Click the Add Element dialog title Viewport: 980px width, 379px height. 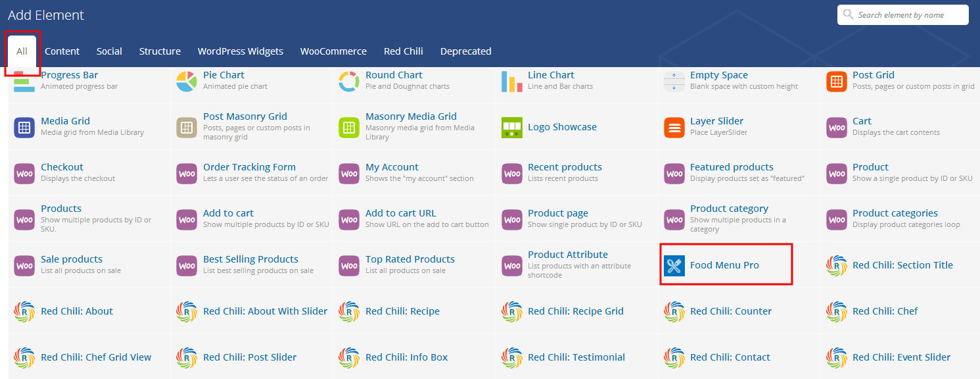(x=46, y=14)
